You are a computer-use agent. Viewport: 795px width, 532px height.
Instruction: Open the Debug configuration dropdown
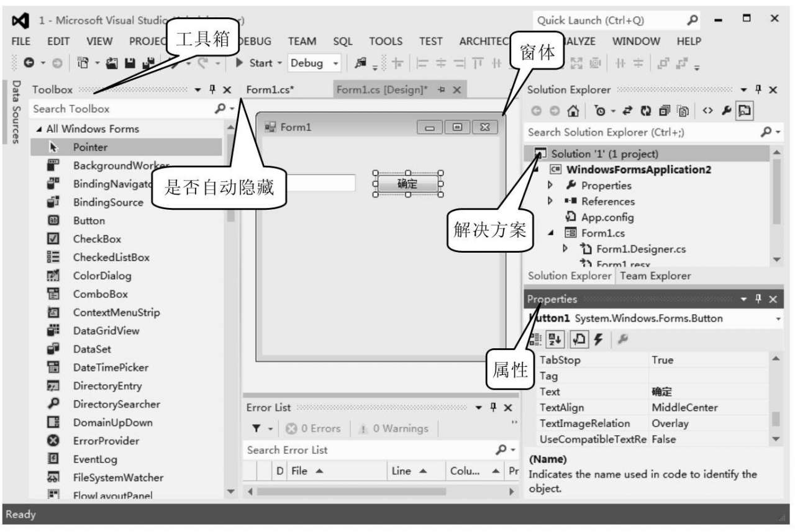click(x=336, y=63)
